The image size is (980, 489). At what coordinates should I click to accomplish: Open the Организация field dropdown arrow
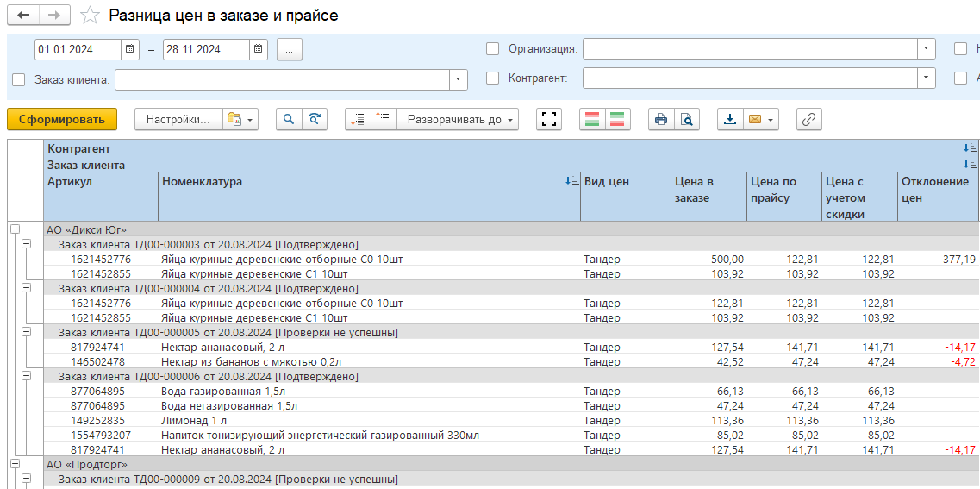point(927,49)
